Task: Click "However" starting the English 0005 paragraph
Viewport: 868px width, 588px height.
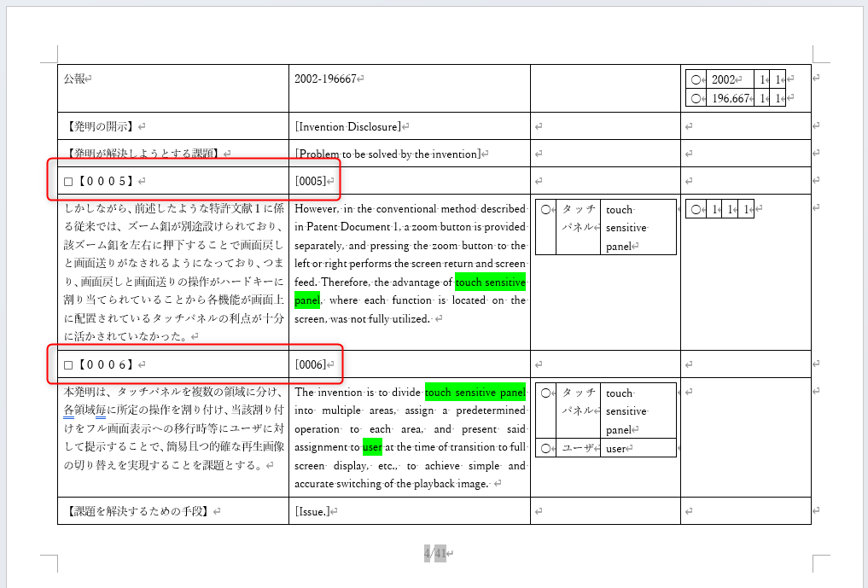Action: (316, 209)
